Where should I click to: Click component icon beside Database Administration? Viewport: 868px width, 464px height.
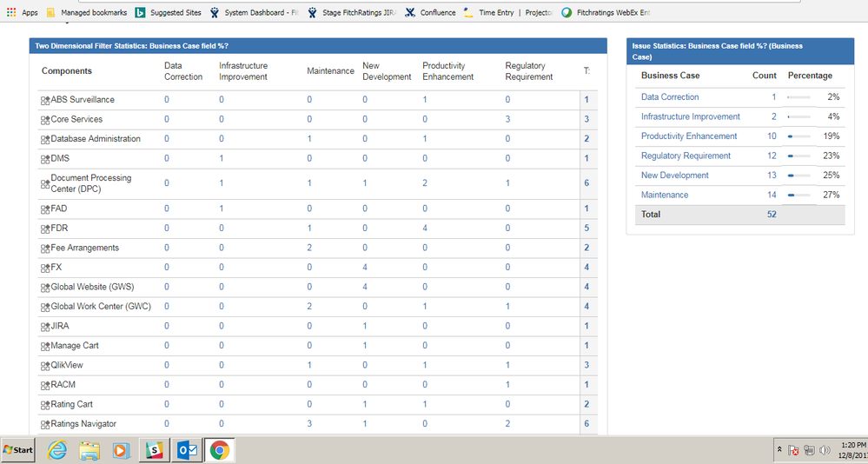tap(45, 140)
